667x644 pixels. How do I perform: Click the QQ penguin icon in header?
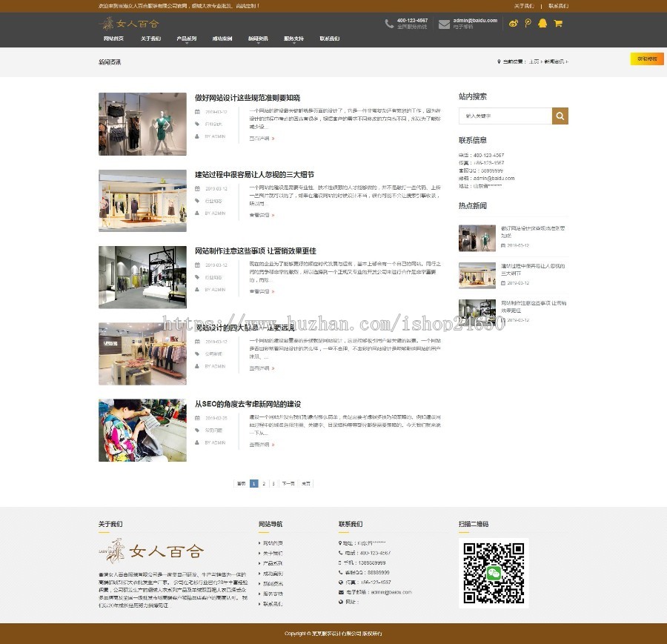[542, 24]
